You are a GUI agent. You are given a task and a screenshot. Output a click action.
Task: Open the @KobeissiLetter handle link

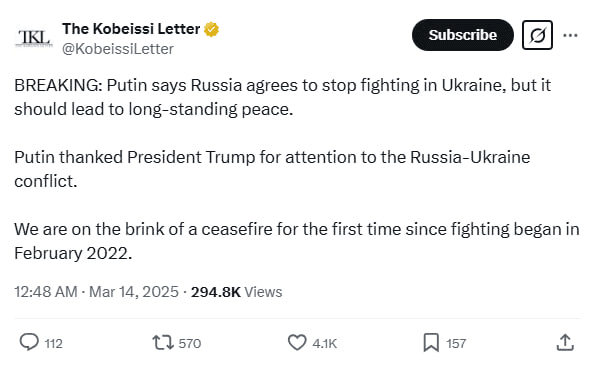(118, 49)
